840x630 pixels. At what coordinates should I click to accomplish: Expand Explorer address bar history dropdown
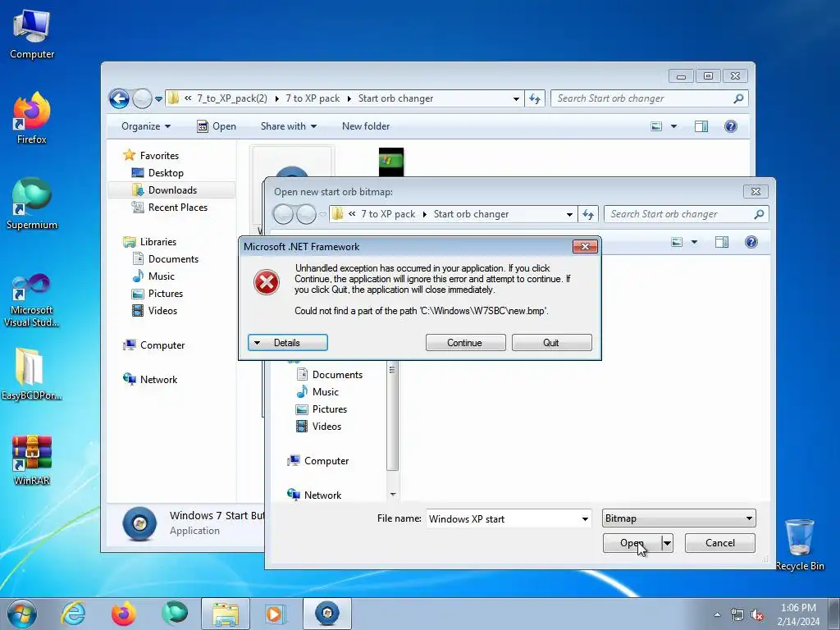click(x=516, y=98)
